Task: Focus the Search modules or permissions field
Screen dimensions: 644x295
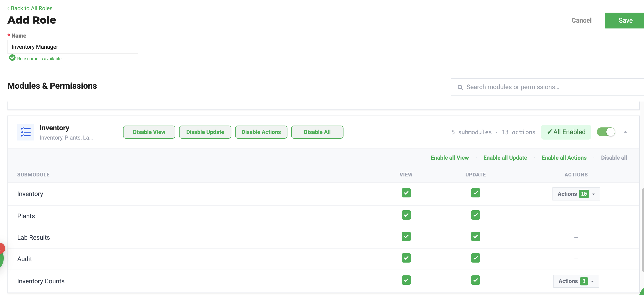Action: 547,87
